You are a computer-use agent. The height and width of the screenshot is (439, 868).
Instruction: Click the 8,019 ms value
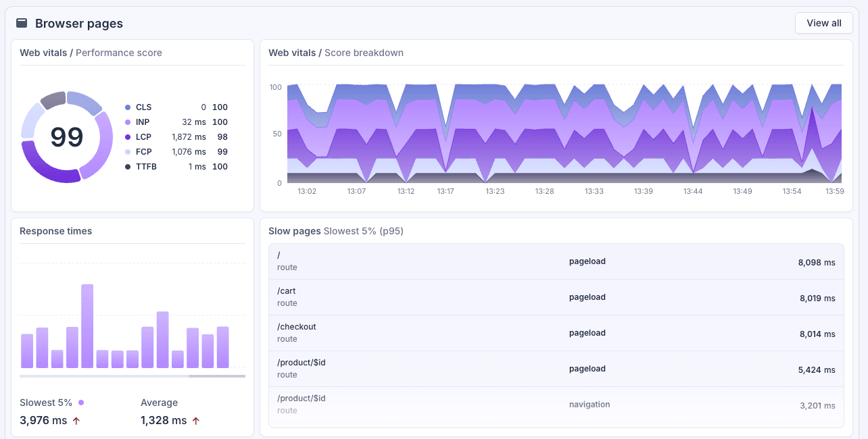coord(817,298)
